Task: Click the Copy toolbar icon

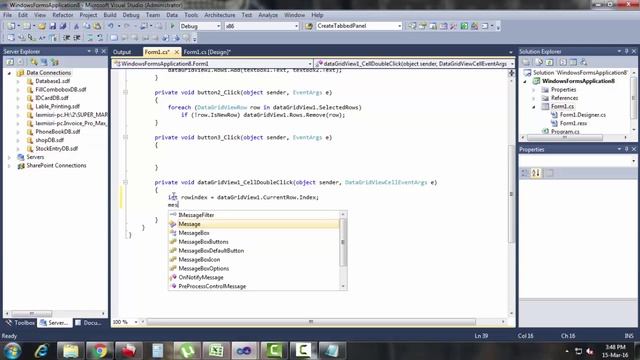Action: (x=87, y=26)
